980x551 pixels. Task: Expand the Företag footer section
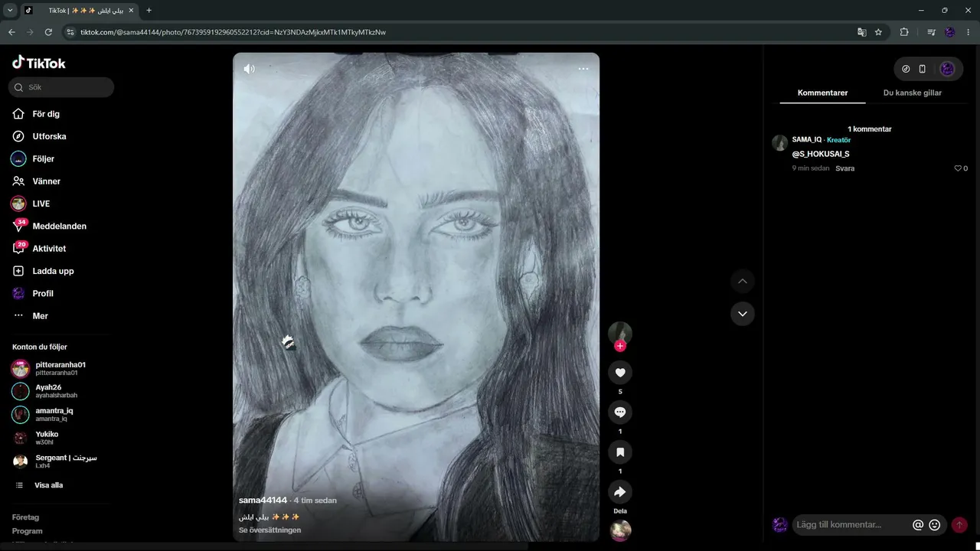click(26, 517)
